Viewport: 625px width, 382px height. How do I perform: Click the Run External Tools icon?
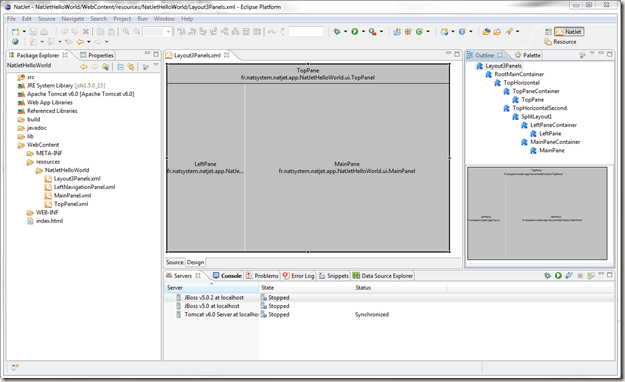[372, 32]
